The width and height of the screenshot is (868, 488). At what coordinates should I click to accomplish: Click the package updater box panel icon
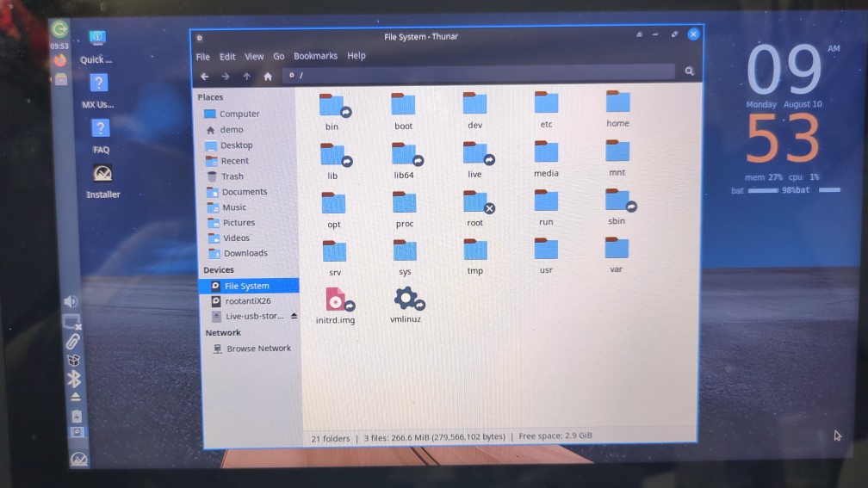pyautogui.click(x=74, y=360)
